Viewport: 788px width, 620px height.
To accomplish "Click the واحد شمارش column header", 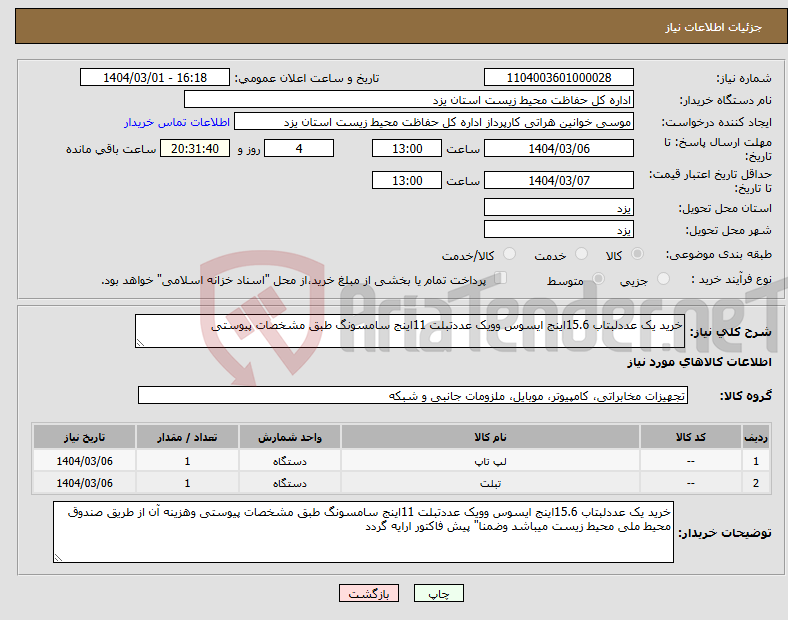I will (289, 437).
